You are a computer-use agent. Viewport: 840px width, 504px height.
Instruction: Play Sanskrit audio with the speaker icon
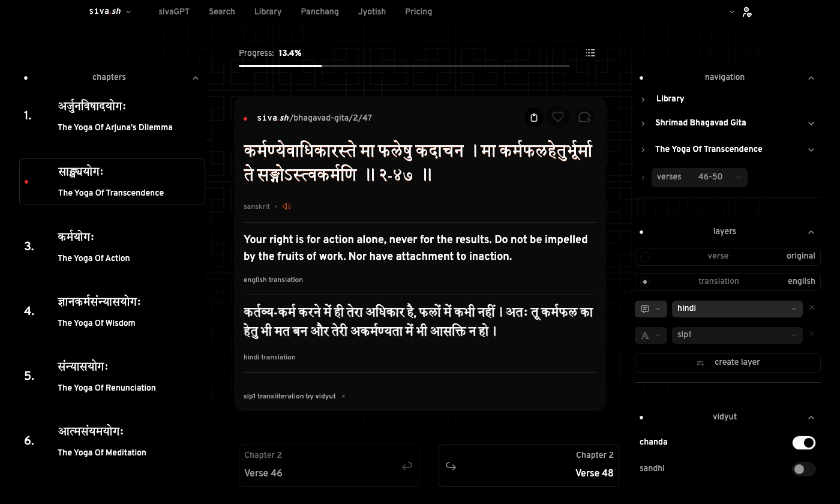click(287, 206)
